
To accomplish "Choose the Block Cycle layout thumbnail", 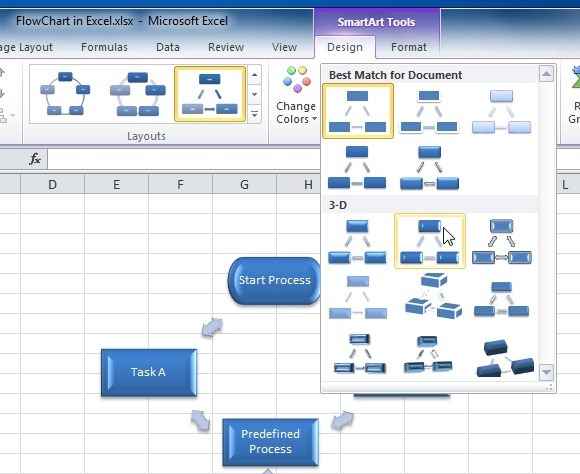I will point(138,94).
